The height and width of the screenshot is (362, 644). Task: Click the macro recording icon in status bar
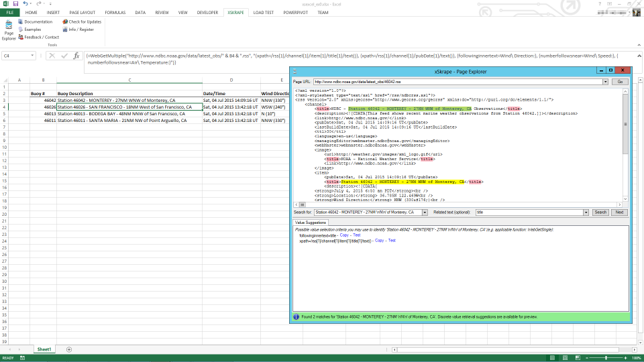pos(23,358)
